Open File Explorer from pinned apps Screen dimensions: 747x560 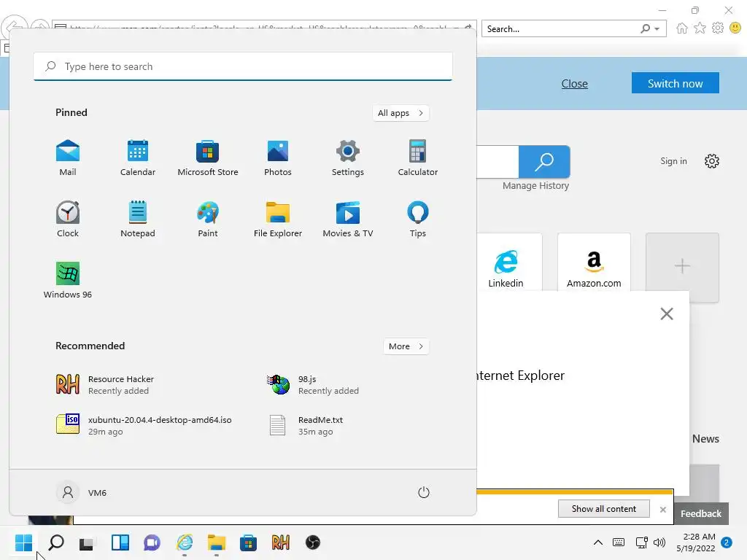278,219
